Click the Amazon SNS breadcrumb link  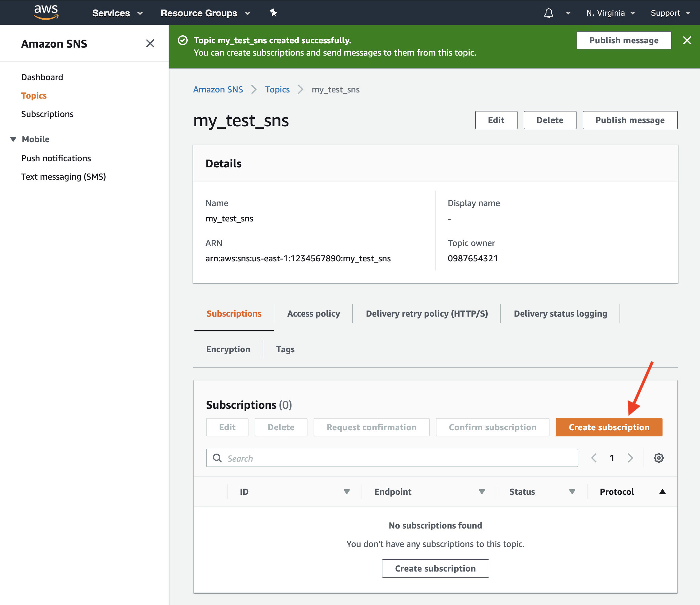[x=218, y=89]
